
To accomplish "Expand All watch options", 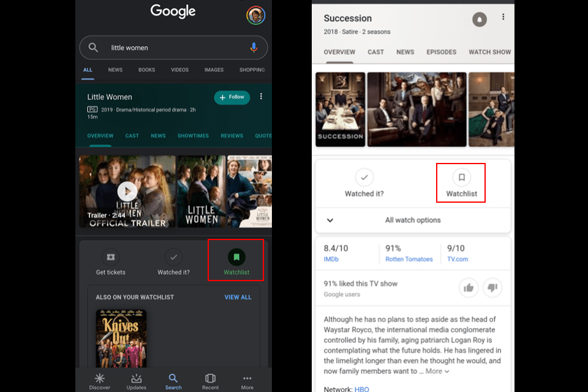I will 413,221.
